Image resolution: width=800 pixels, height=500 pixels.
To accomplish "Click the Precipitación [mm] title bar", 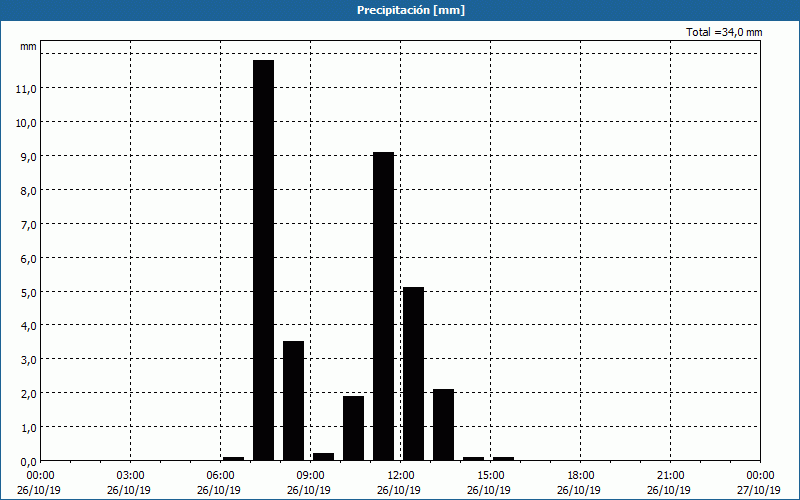I will [x=400, y=10].
